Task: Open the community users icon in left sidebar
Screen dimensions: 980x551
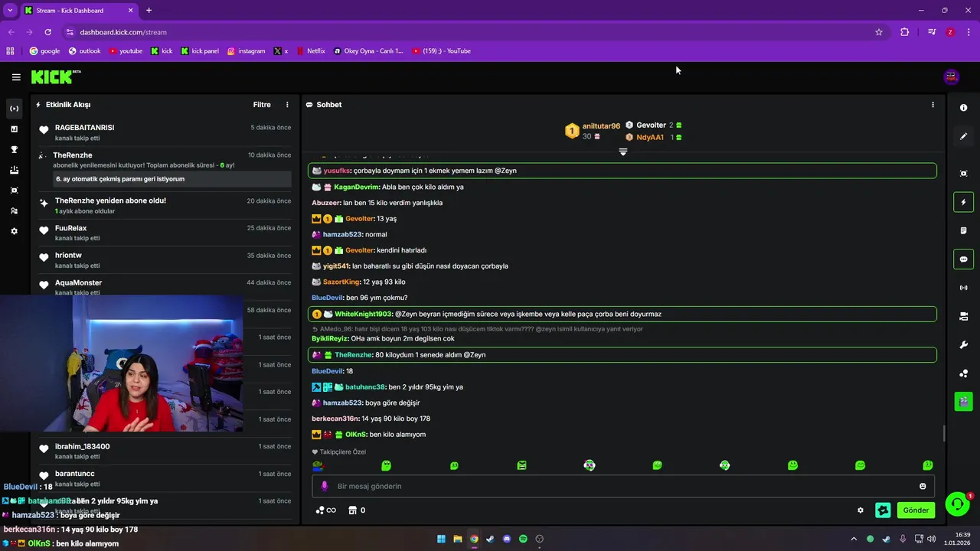Action: (14, 210)
